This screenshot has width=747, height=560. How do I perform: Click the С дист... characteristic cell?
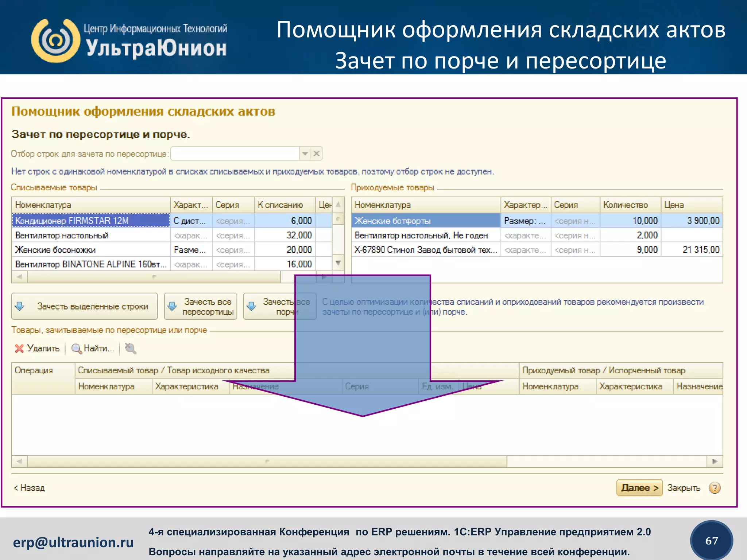(191, 221)
